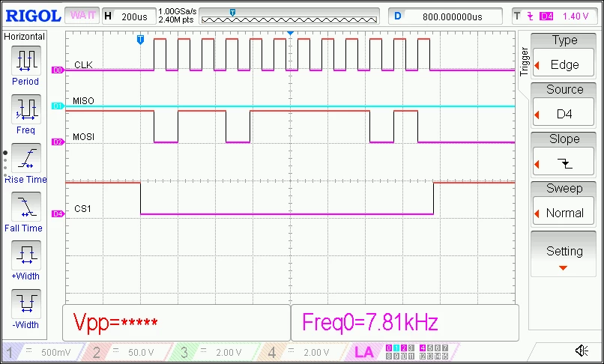
Task: Click the MISO waveform label
Action: (83, 101)
